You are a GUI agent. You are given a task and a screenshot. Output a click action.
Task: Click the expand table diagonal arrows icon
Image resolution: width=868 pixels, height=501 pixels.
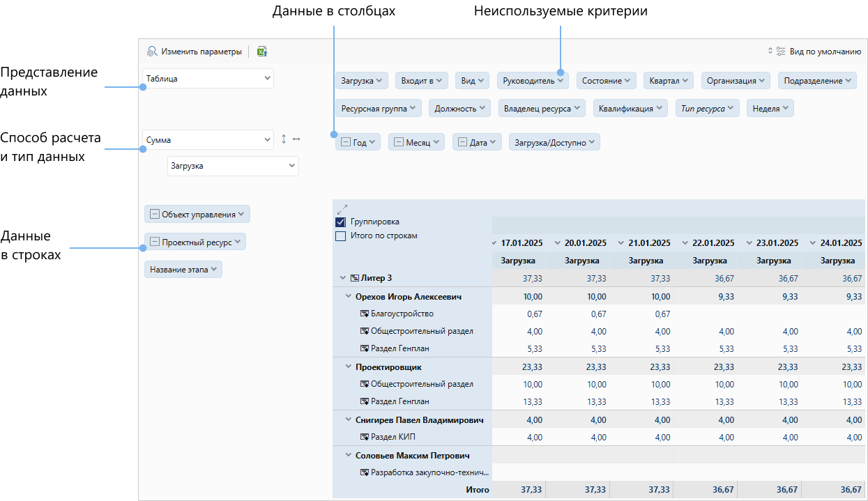342,208
